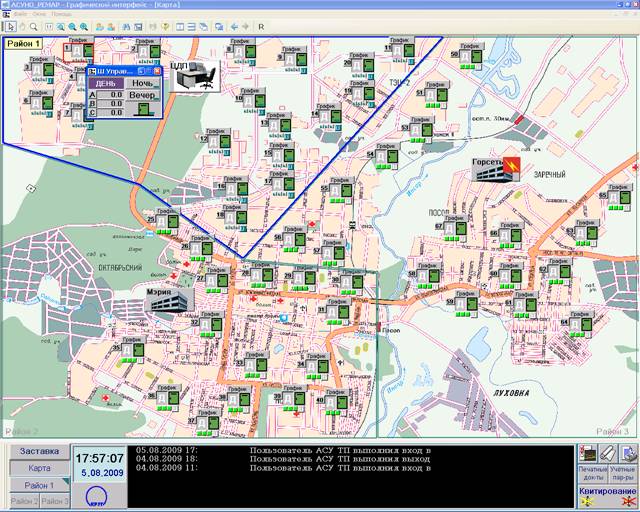Switch control mode to Ночь
This screenshot has width=640, height=512.
click(142, 83)
